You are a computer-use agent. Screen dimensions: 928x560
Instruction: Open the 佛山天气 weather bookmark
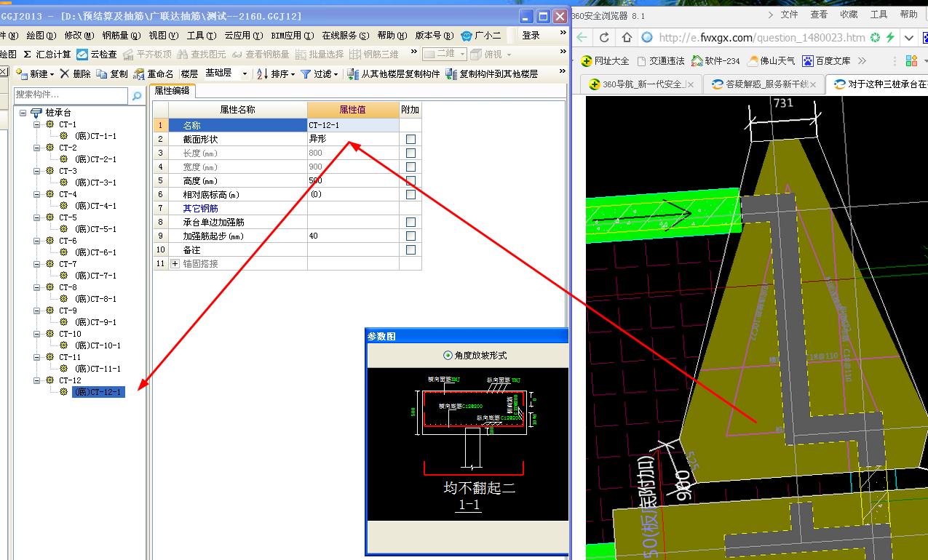(x=772, y=61)
